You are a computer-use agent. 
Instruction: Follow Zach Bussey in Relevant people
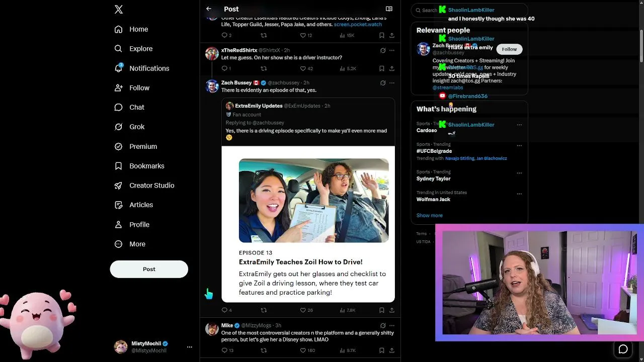tap(509, 49)
